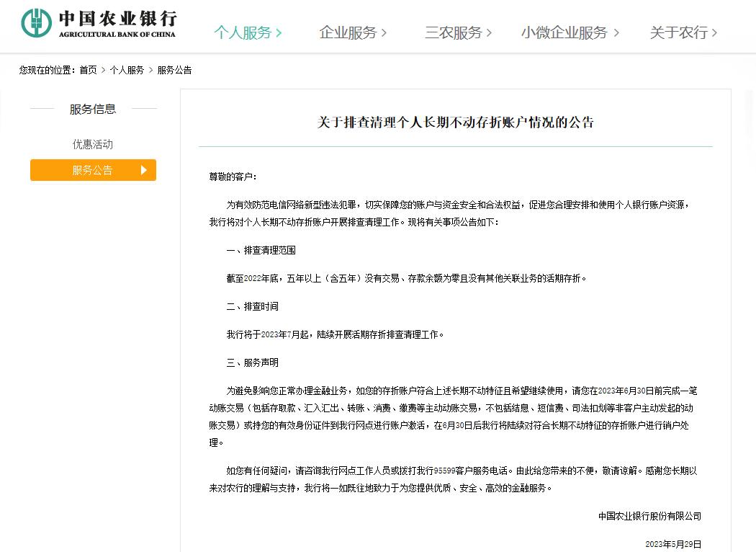Click 个人服务 in the breadcrumb trail
Viewport: 756px width, 552px height.
[128, 70]
